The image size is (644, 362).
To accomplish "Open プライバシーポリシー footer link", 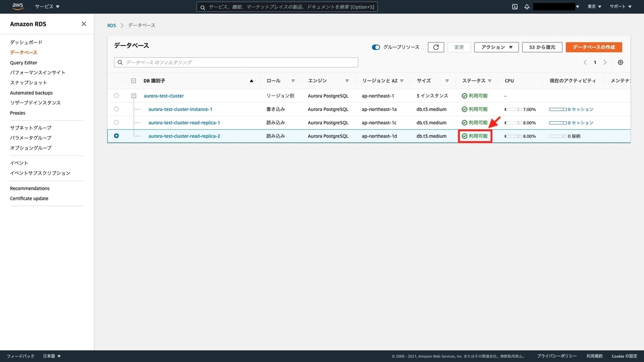I will [x=557, y=356].
